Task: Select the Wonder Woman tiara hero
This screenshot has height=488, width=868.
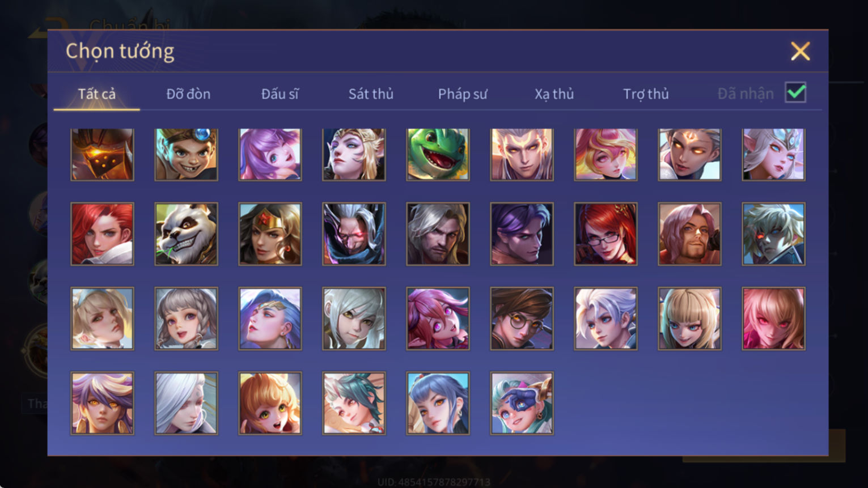Action: tap(270, 234)
